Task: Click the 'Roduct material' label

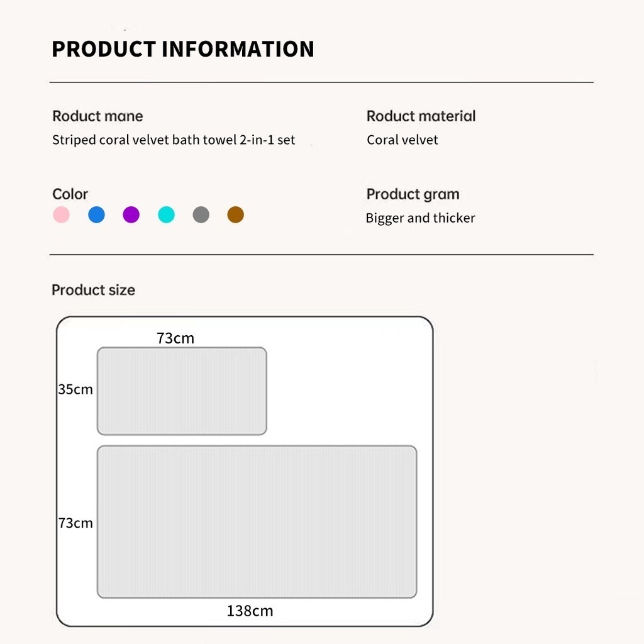Action: pos(421,116)
